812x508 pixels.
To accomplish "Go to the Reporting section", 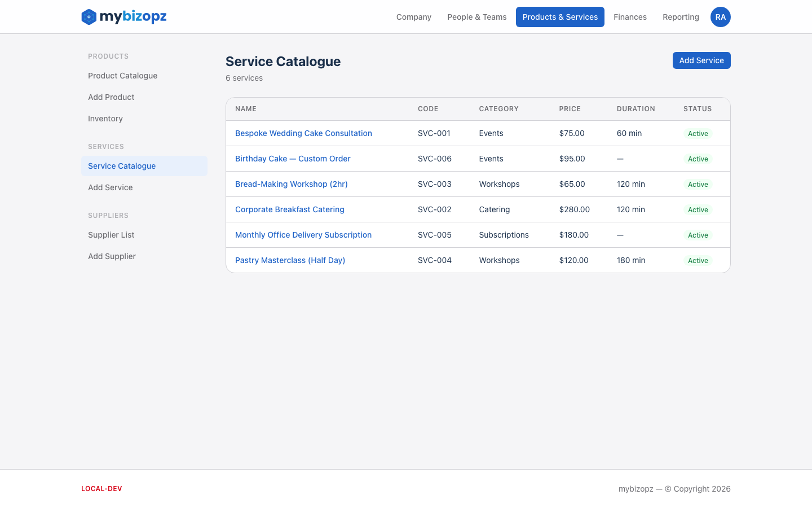I will coord(681,17).
